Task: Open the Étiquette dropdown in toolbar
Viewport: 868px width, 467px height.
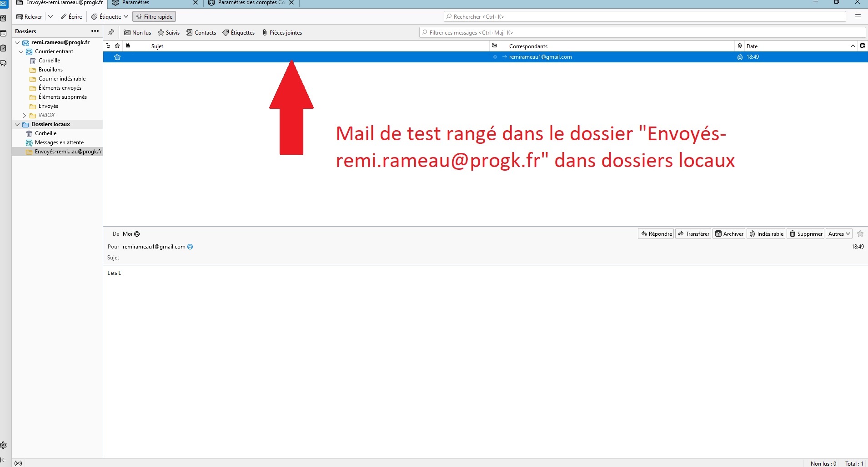Action: (x=110, y=17)
